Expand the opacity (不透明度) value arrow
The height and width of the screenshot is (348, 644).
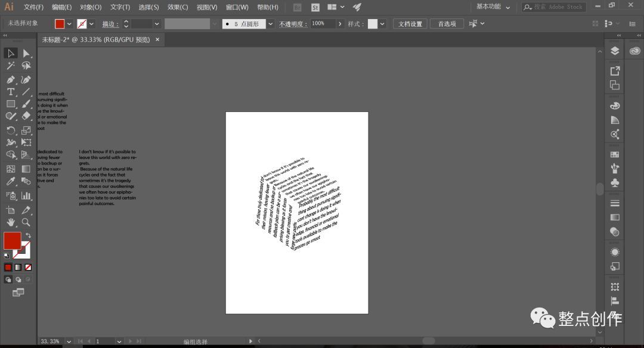tap(340, 24)
